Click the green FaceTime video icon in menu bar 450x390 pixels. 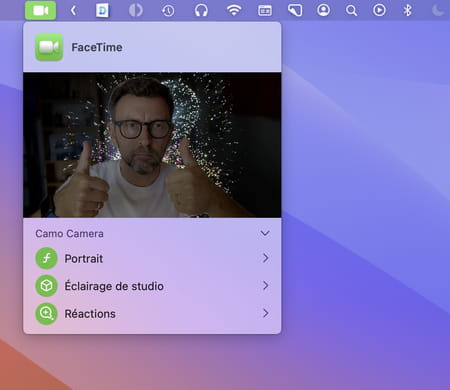tap(40, 10)
